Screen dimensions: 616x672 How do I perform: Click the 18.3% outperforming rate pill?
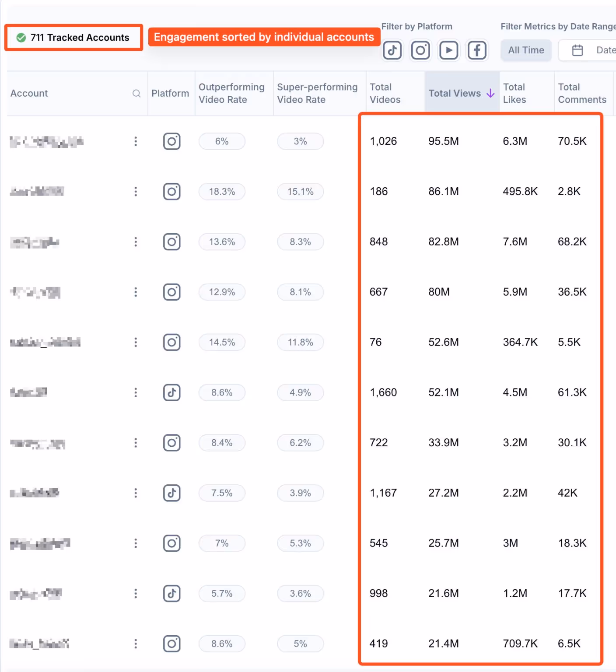(222, 192)
